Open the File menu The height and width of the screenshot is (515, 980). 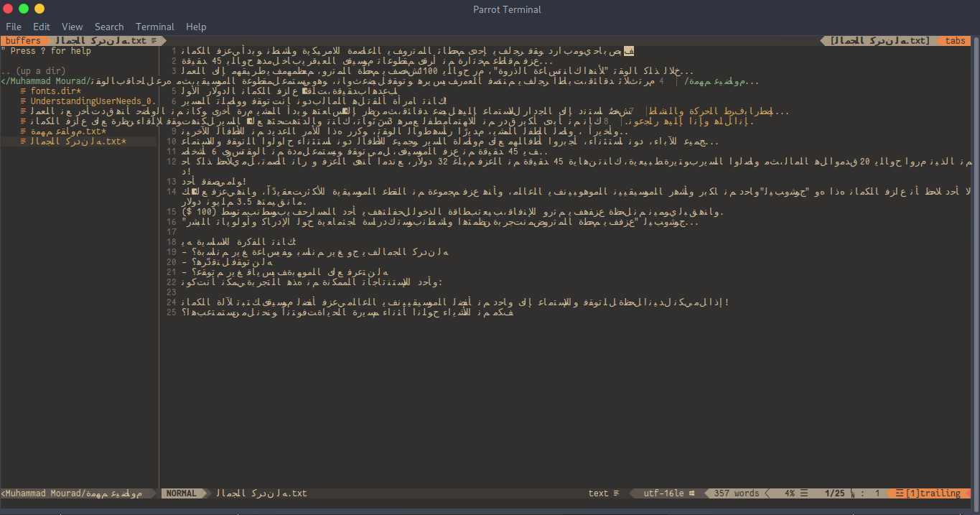tap(14, 27)
